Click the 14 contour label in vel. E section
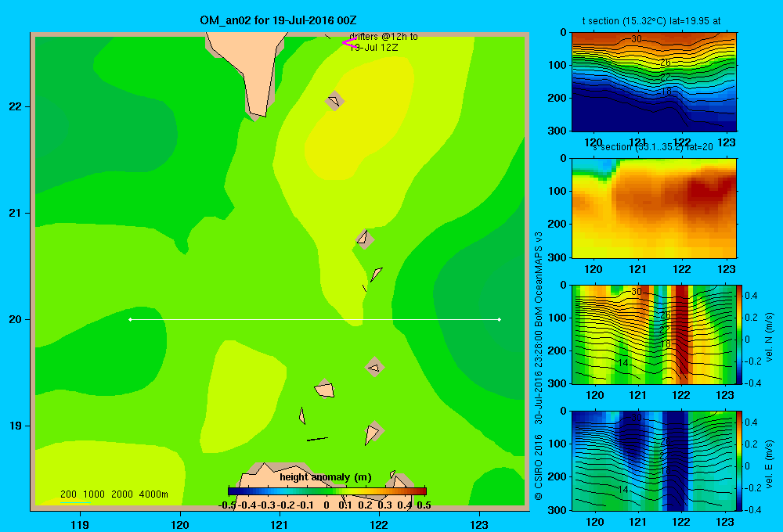This screenshot has width=783, height=532. click(622, 490)
